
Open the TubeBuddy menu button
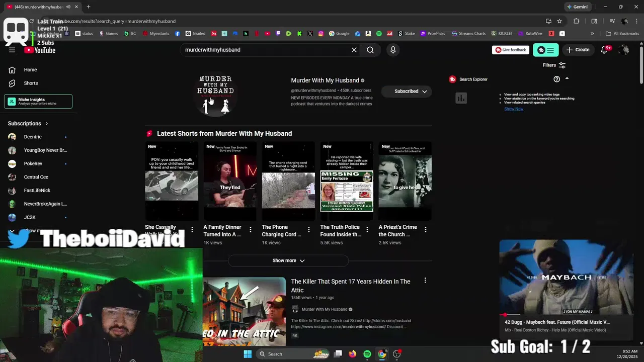pyautogui.click(x=545, y=50)
